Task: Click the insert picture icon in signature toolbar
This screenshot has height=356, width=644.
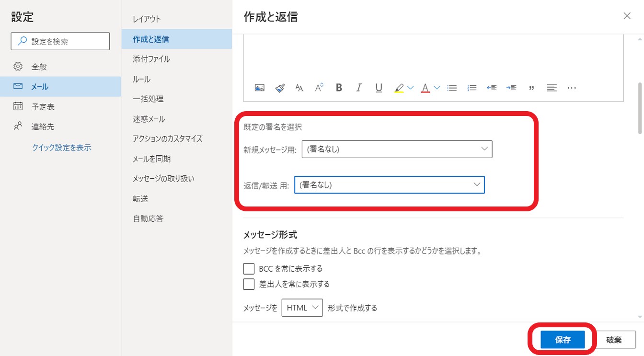Action: coord(259,88)
